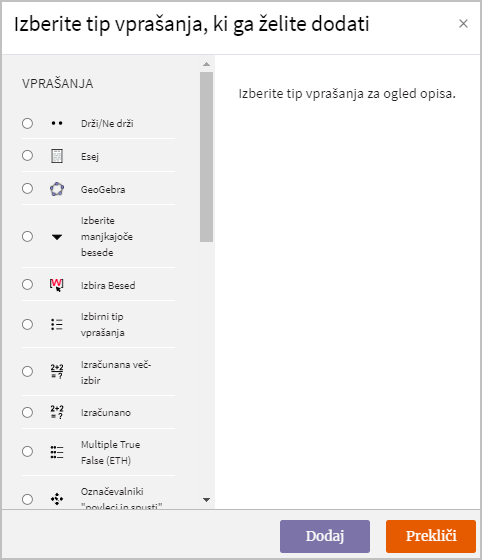Select the Esej radio button
Viewport: 482px width, 560px height.
coord(27,156)
